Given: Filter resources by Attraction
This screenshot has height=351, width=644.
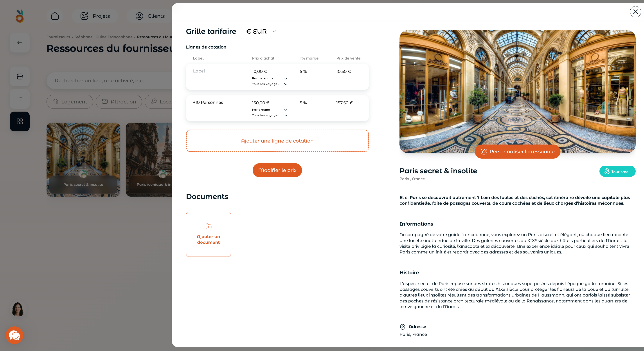Looking at the screenshot, I should click(119, 101).
